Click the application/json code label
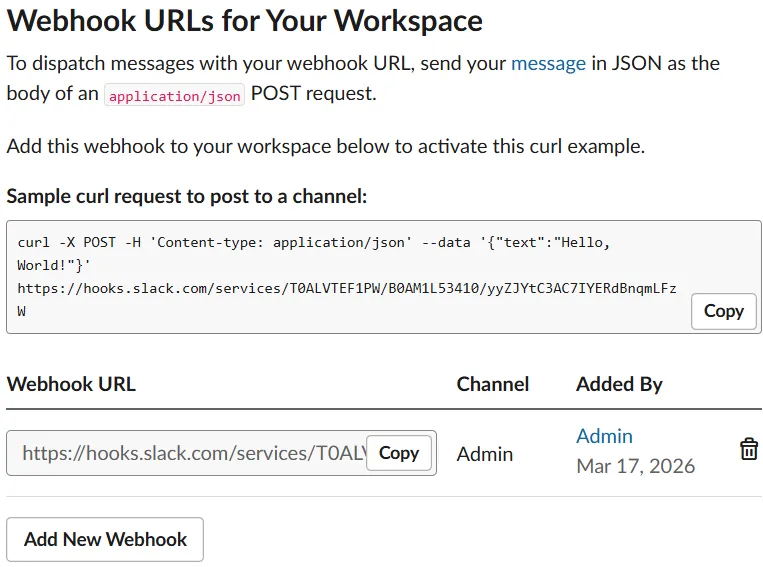The image size is (763, 567). 175,95
